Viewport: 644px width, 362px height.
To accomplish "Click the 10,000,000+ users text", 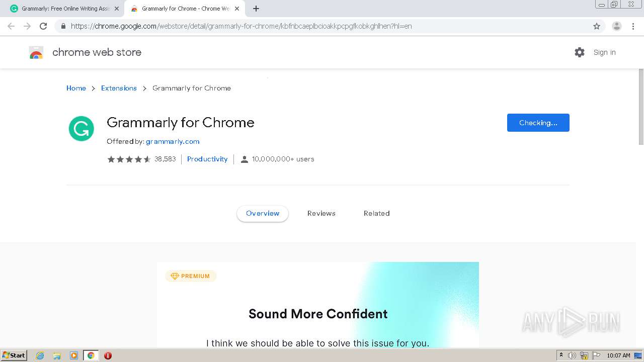I will point(283,159).
